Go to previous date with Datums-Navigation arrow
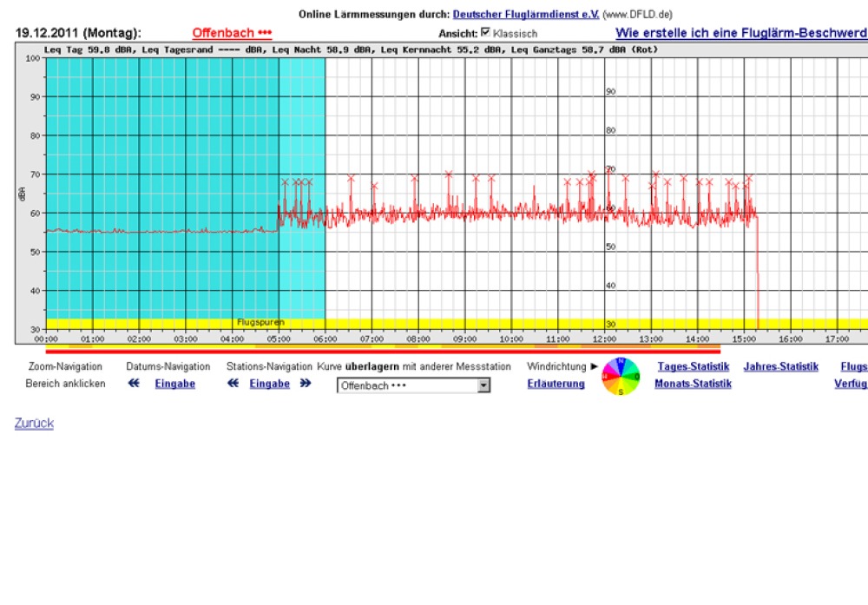868x605 pixels. [x=134, y=383]
